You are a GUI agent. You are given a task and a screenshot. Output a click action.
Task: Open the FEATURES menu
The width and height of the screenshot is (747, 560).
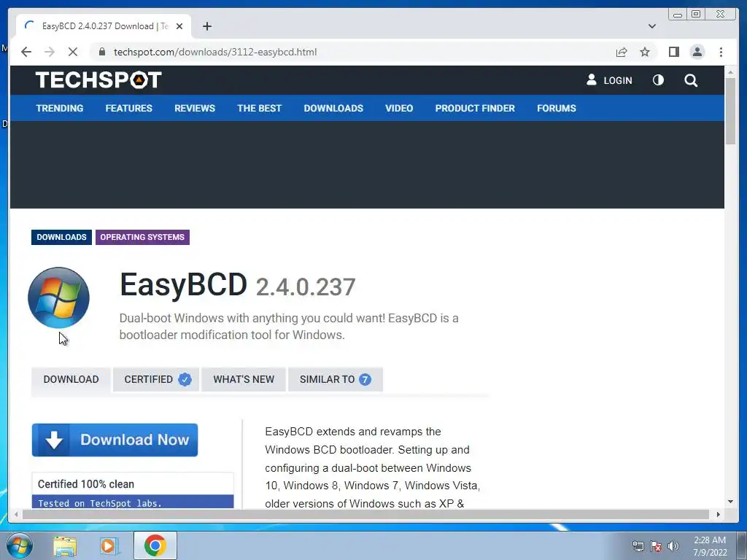(x=128, y=108)
